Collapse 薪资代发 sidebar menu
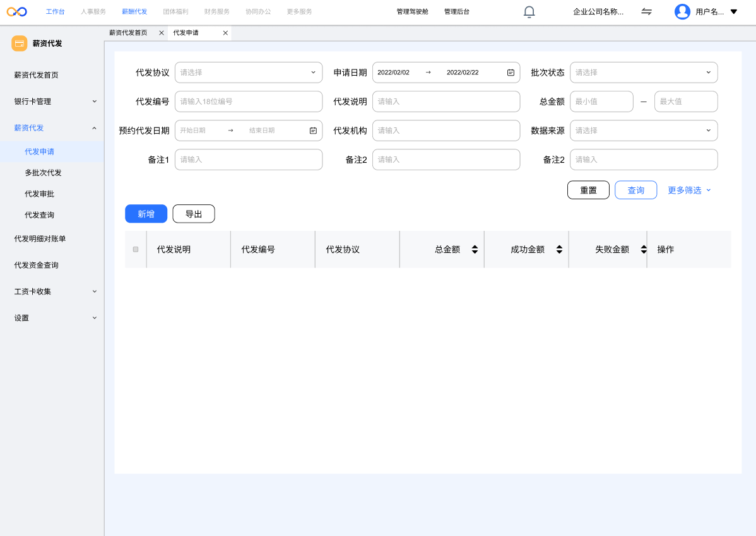Image resolution: width=756 pixels, height=536 pixels. pyautogui.click(x=95, y=128)
